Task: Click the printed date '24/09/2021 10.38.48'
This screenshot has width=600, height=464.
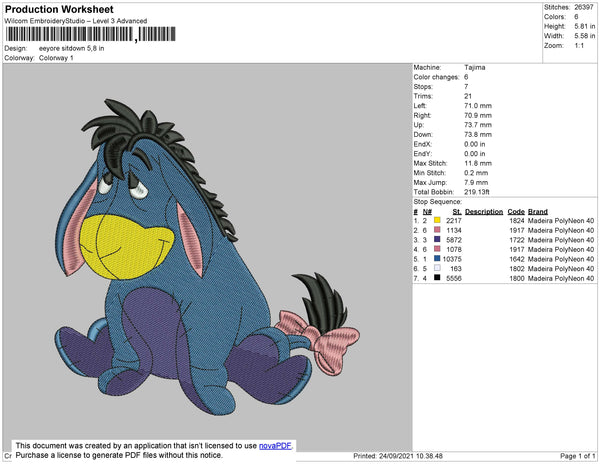Action: 411,456
